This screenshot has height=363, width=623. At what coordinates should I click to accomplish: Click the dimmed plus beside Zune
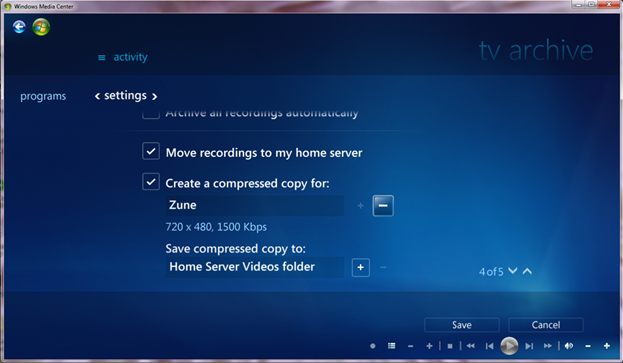[x=360, y=206]
